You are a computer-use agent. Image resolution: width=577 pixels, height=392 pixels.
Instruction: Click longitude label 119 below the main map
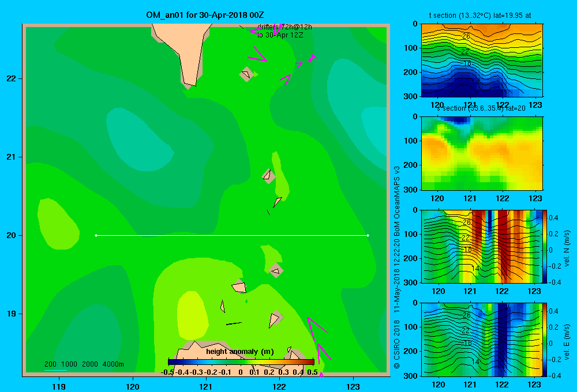coord(59,386)
